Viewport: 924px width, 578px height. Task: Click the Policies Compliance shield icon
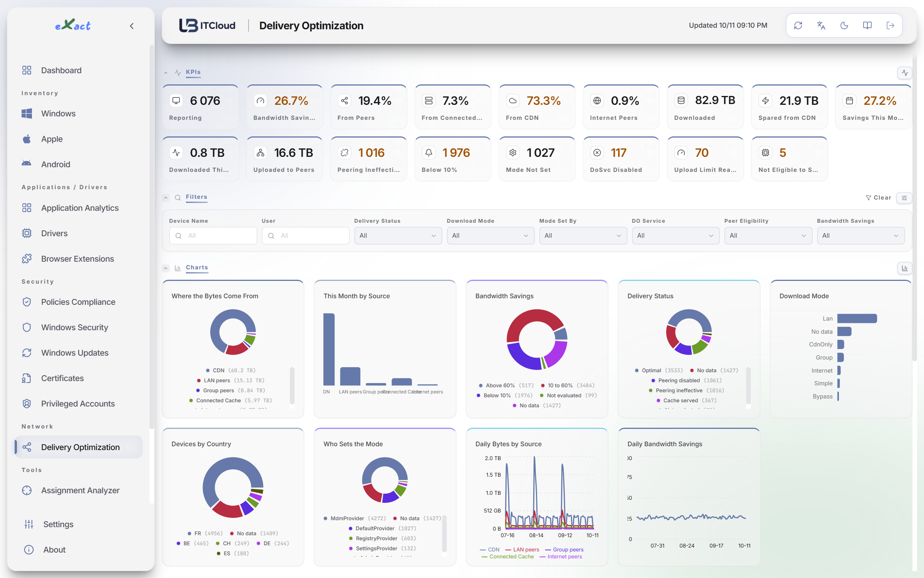point(27,302)
